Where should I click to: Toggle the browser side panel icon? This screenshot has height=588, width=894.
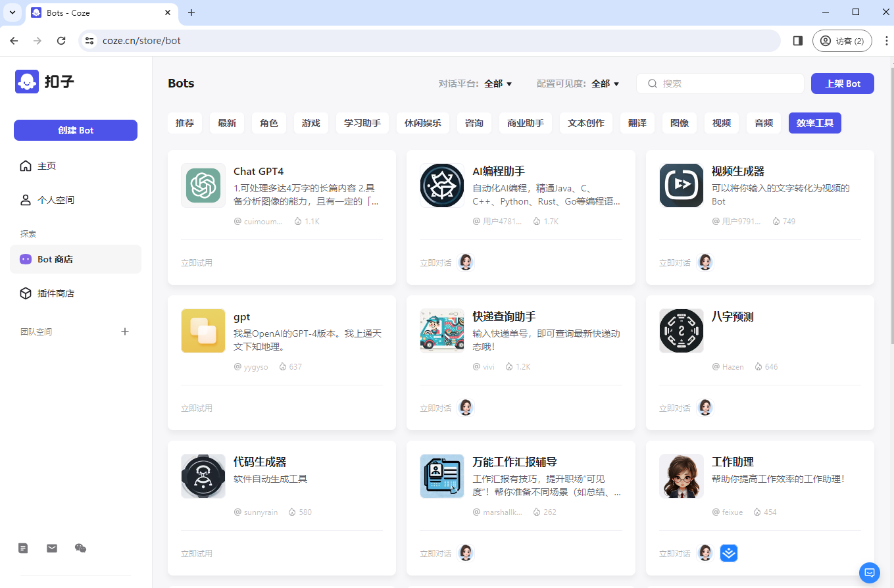click(x=798, y=41)
